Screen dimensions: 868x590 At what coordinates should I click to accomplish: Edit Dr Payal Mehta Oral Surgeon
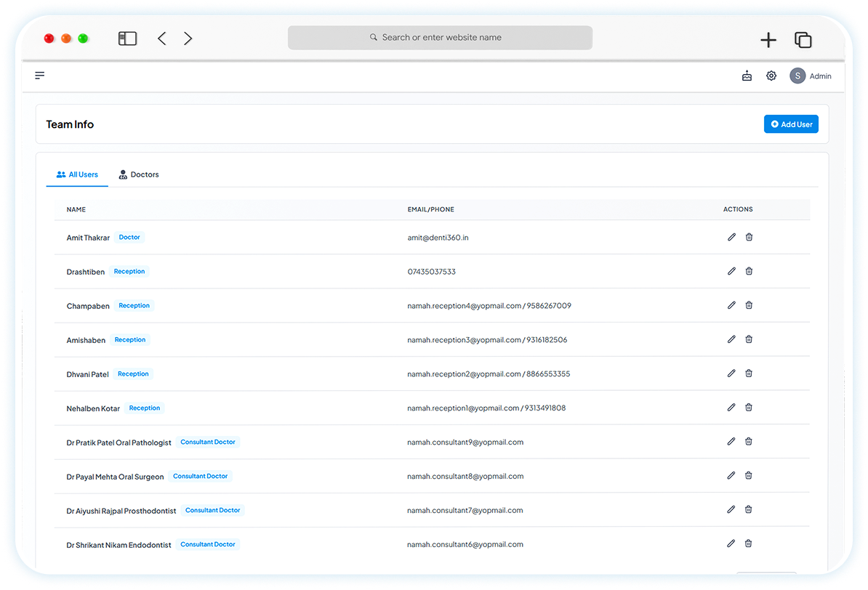click(x=731, y=475)
